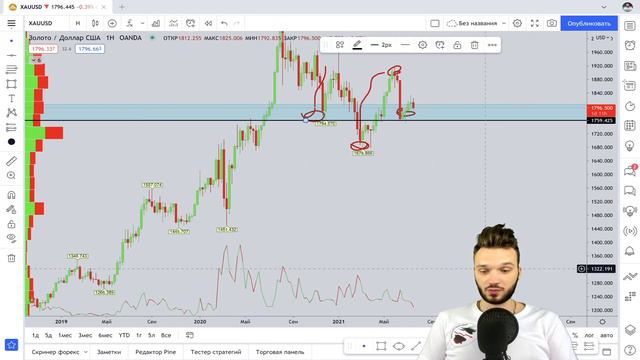Screen dimensions: 640x360
Task: Select the rectangle shapes tool in sidebar
Action: coord(11,84)
